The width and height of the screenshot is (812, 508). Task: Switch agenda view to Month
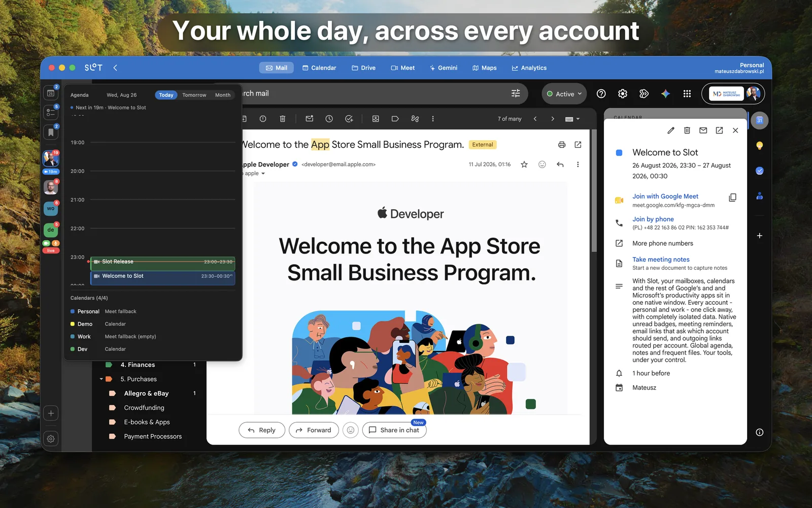223,95
